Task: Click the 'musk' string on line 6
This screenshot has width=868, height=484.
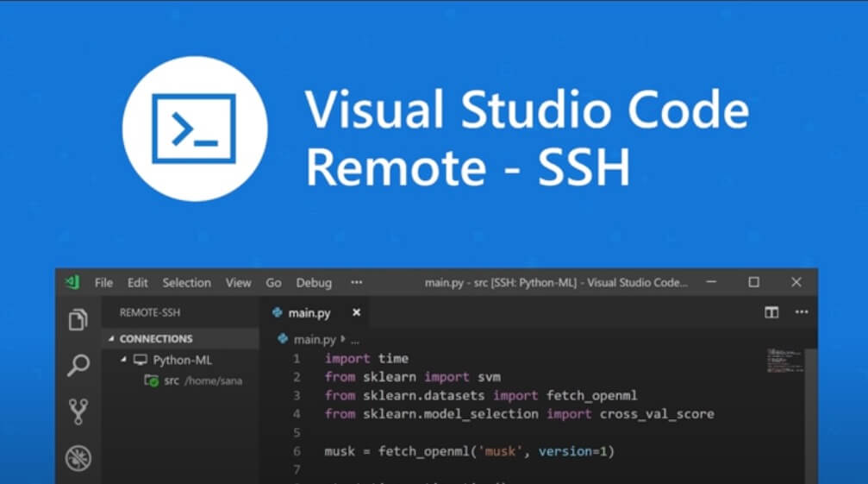Action: [501, 451]
